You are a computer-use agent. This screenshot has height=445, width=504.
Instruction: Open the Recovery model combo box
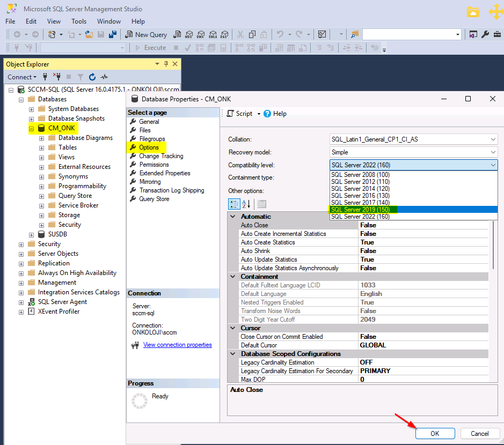tap(413, 152)
